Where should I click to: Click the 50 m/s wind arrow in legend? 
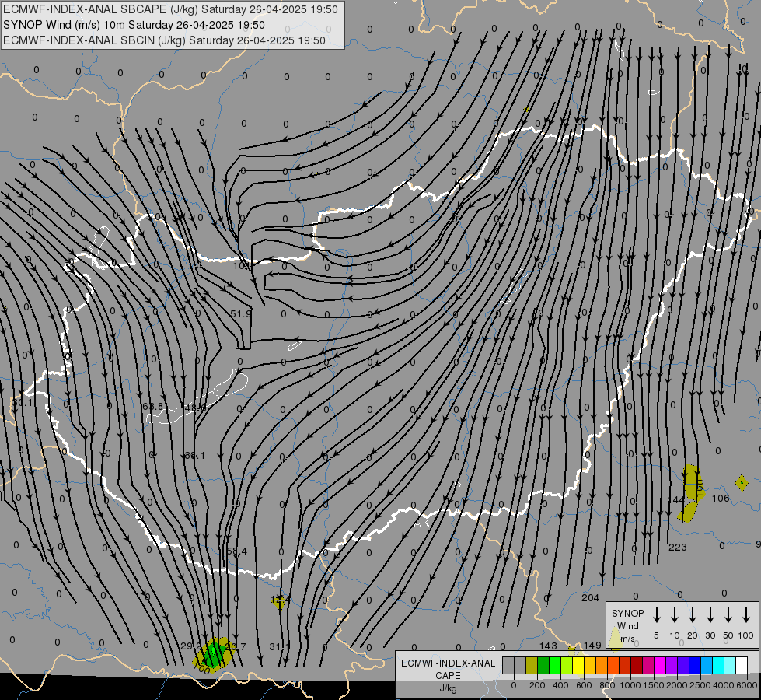pos(728,615)
